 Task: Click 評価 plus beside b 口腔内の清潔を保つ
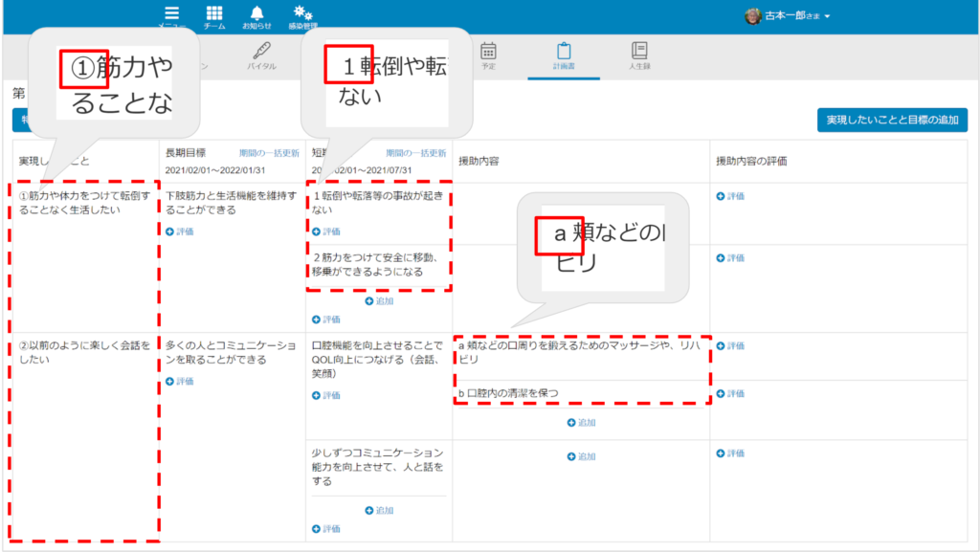[x=730, y=394]
